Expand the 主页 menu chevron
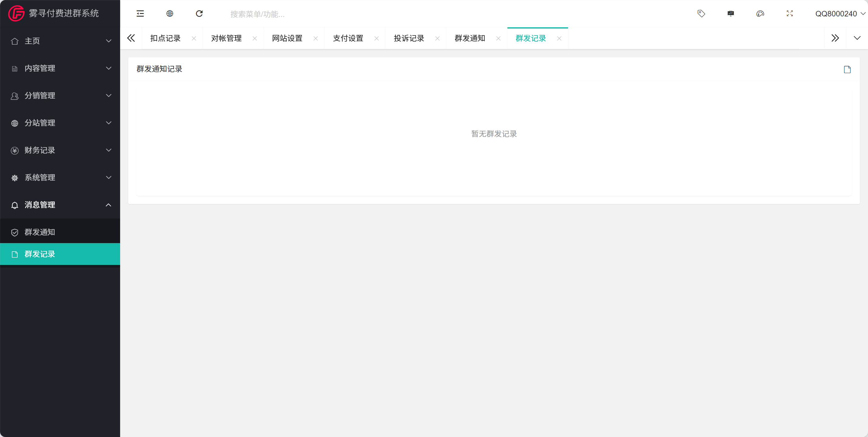The image size is (868, 437). click(109, 41)
